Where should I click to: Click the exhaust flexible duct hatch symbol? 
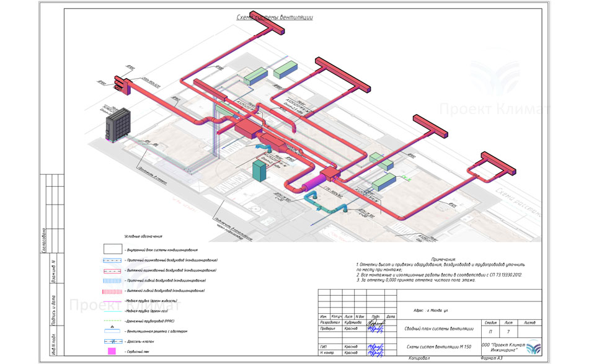[112, 291]
